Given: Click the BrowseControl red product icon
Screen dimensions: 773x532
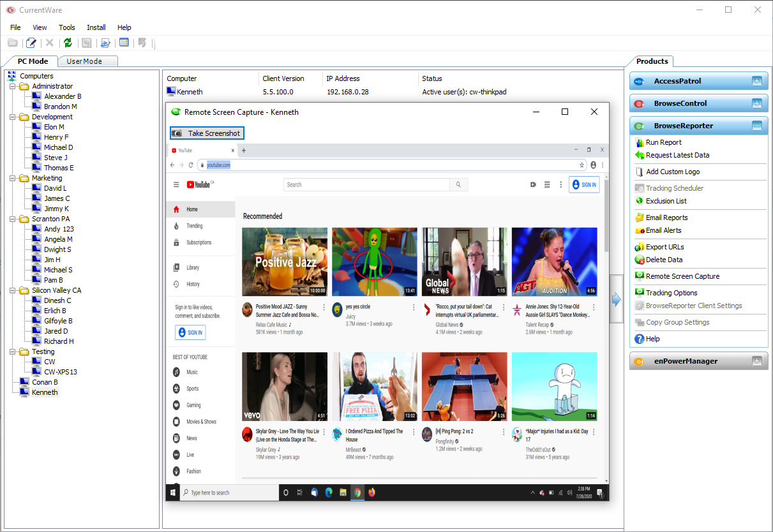Looking at the screenshot, I should coord(639,104).
